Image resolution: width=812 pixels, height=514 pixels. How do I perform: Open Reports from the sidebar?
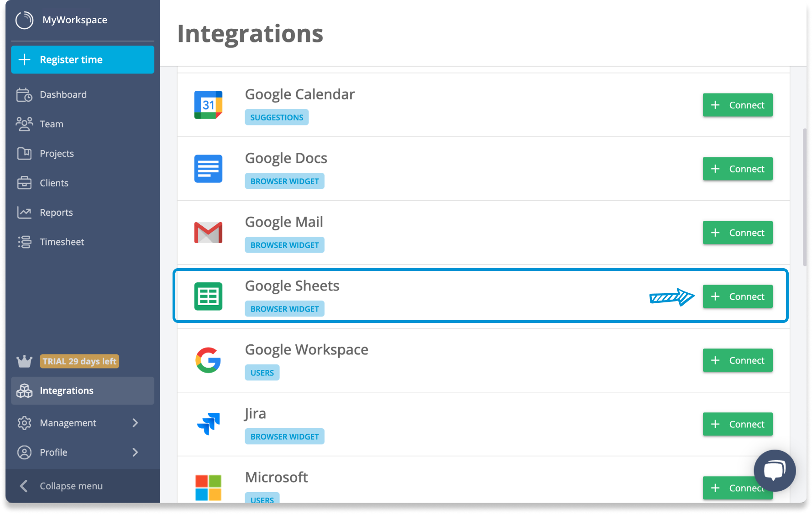click(83, 212)
